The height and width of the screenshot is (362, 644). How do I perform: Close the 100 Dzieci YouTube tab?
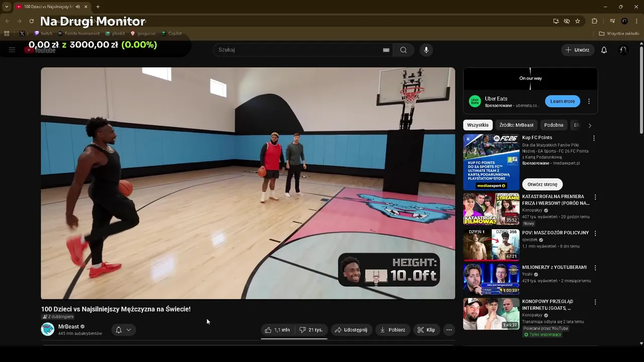86,7
